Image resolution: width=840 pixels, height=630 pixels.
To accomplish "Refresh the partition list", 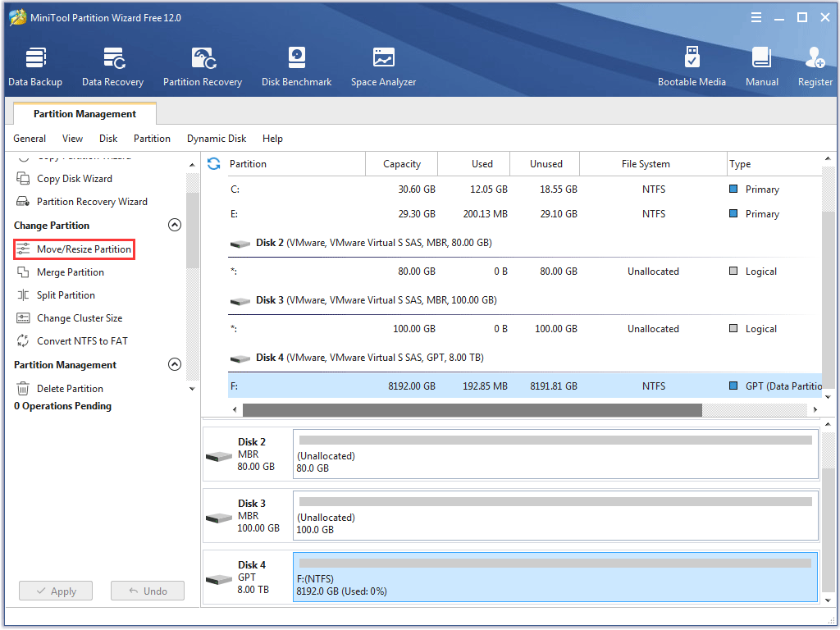I will pyautogui.click(x=214, y=164).
